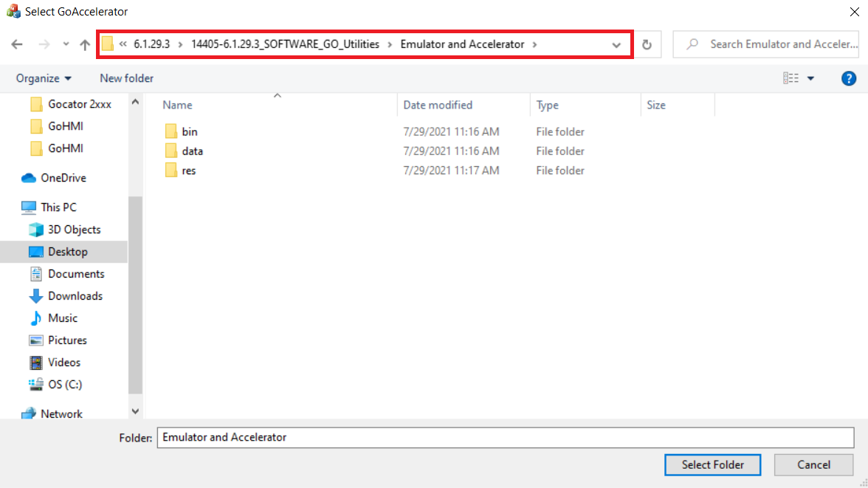Screen dimensions: 868x488
Task: Select the Gocator 2xxx folder in sidebar
Action: pyautogui.click(x=72, y=104)
